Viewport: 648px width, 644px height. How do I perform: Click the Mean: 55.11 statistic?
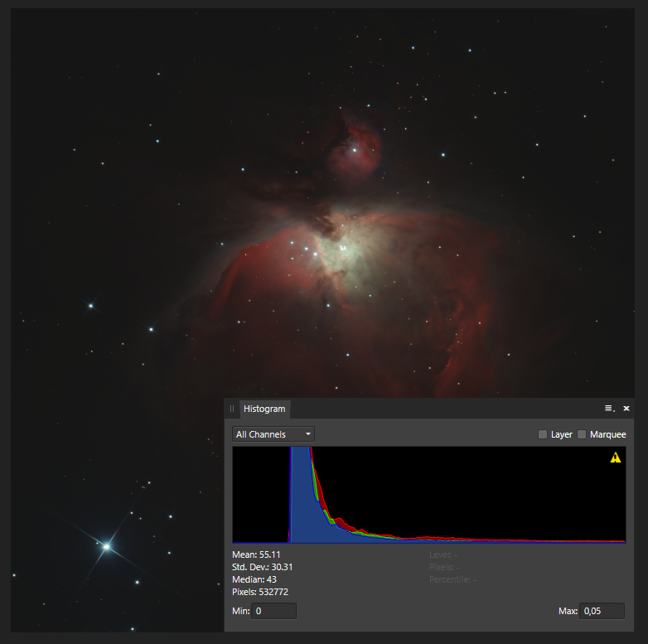256,554
